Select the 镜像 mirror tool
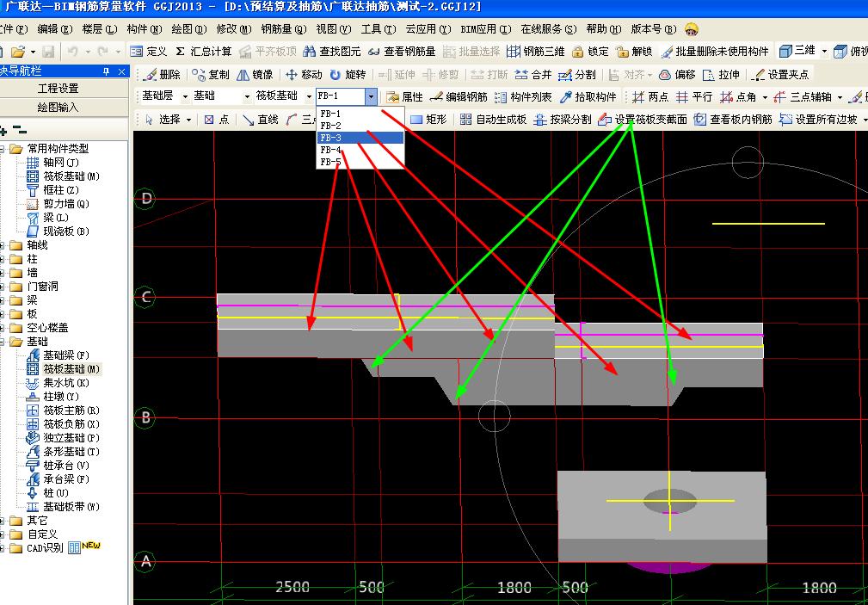The image size is (868, 605). point(255,74)
